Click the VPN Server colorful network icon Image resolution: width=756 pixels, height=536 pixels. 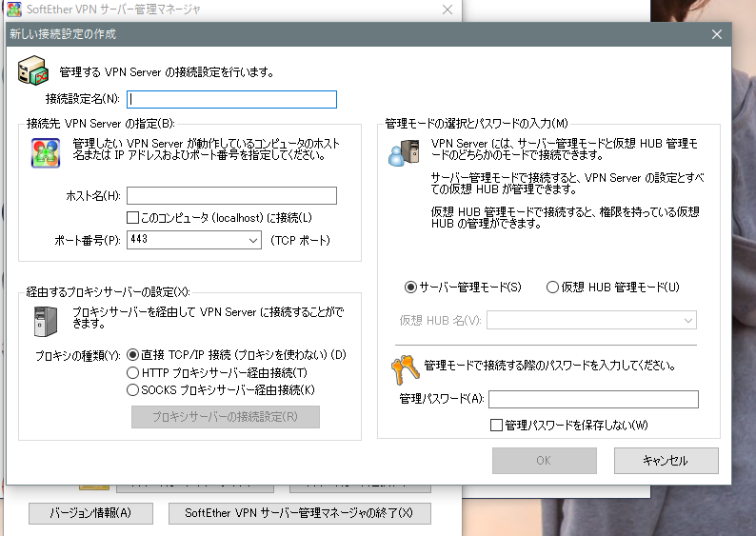point(46,152)
